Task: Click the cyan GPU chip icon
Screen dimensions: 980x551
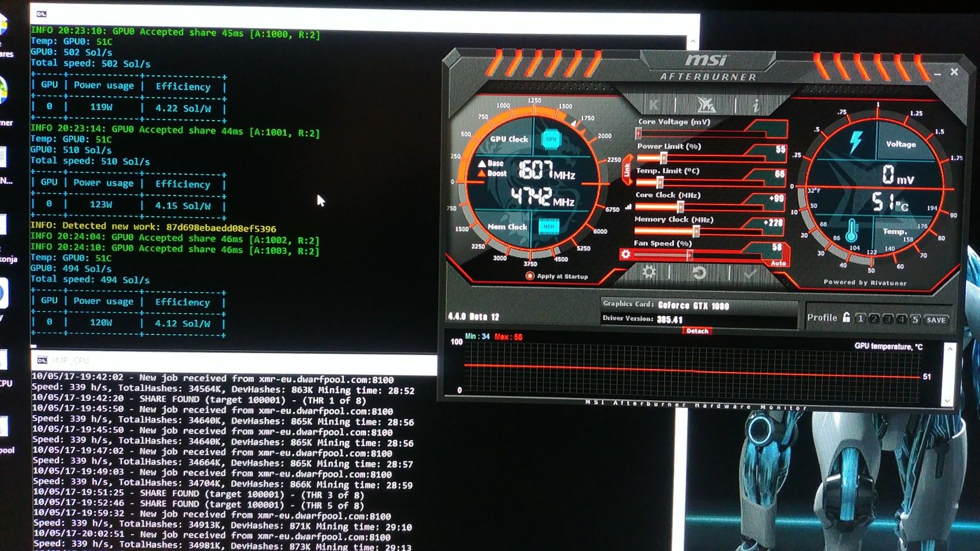Action: point(551,140)
